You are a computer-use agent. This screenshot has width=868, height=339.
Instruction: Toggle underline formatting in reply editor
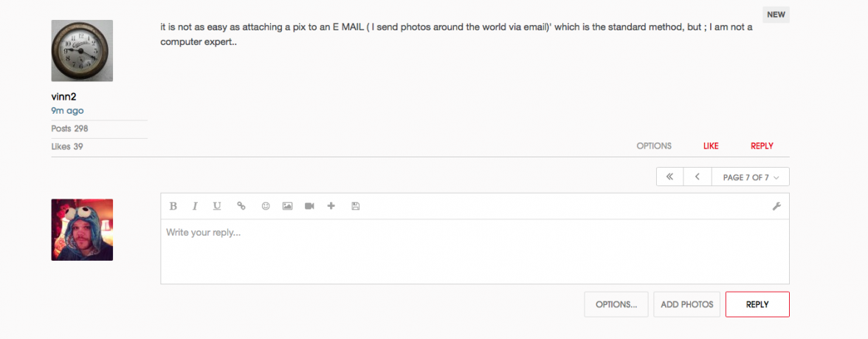pos(217,206)
